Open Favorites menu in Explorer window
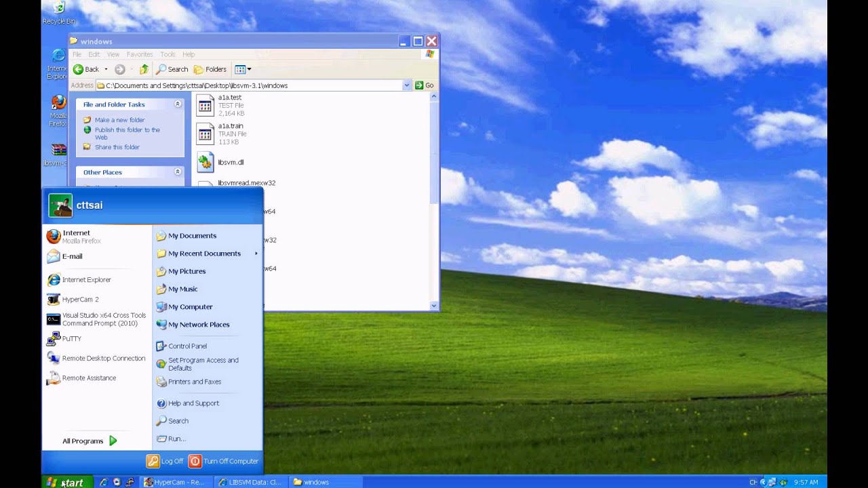 tap(140, 54)
